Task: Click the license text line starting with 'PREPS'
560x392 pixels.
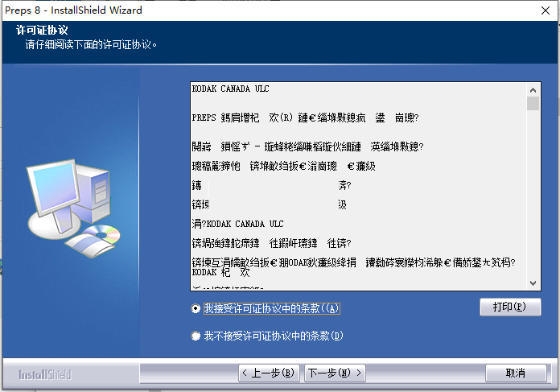Action: (x=305, y=118)
